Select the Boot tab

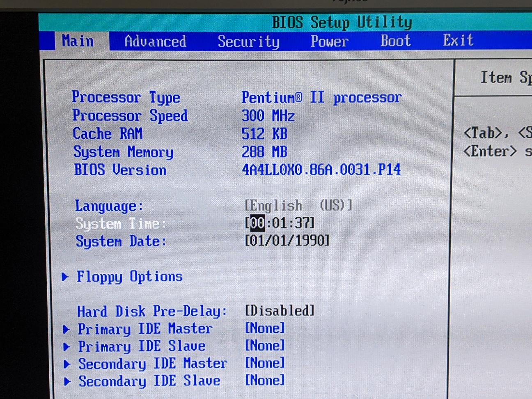396,41
